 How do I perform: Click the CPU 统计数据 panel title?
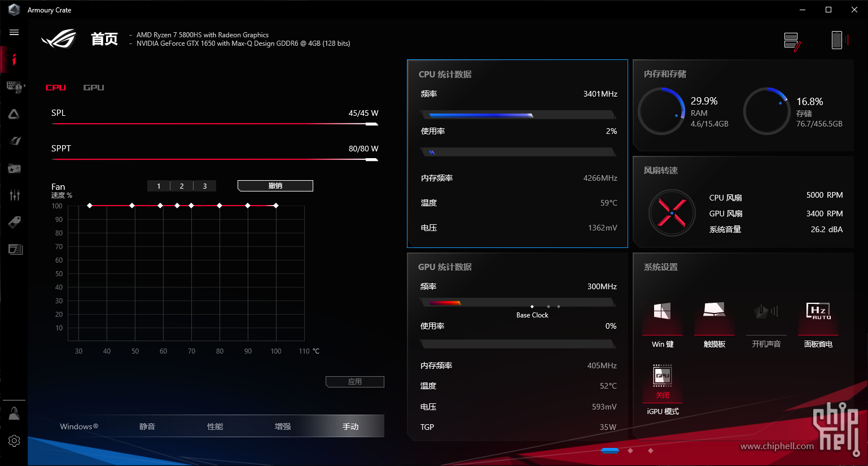click(445, 75)
